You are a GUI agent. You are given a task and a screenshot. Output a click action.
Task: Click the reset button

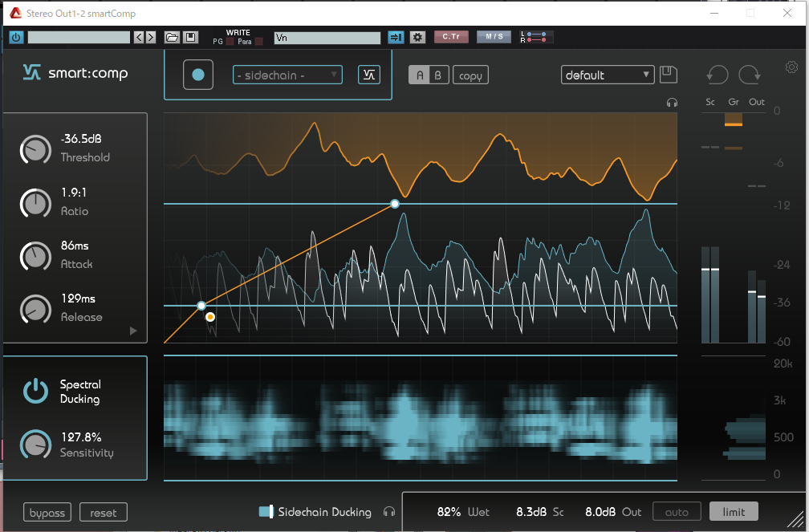click(x=104, y=513)
